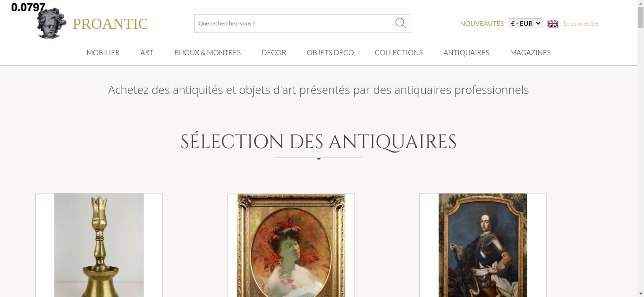Focus the 'Que recherchez-vous ?' search field

pyautogui.click(x=295, y=23)
